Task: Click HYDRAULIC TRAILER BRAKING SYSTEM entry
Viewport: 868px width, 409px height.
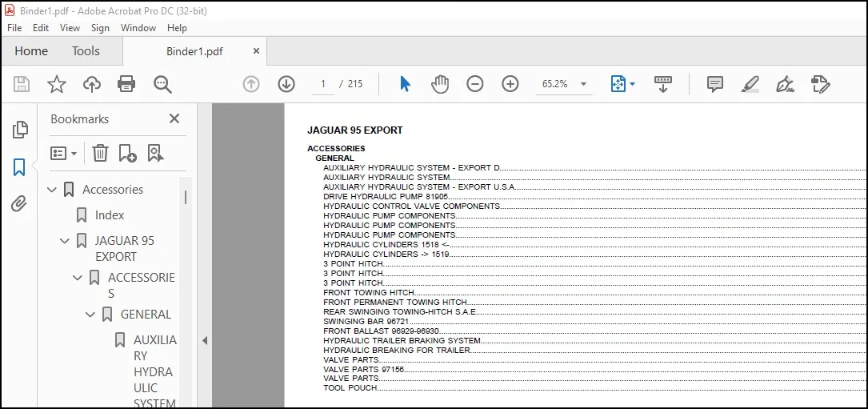Action: tap(402, 340)
